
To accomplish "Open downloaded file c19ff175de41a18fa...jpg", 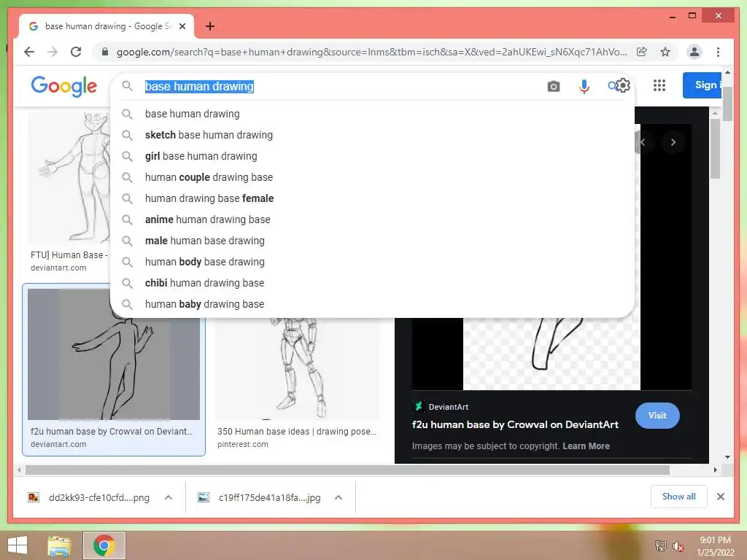I will click(260, 497).
